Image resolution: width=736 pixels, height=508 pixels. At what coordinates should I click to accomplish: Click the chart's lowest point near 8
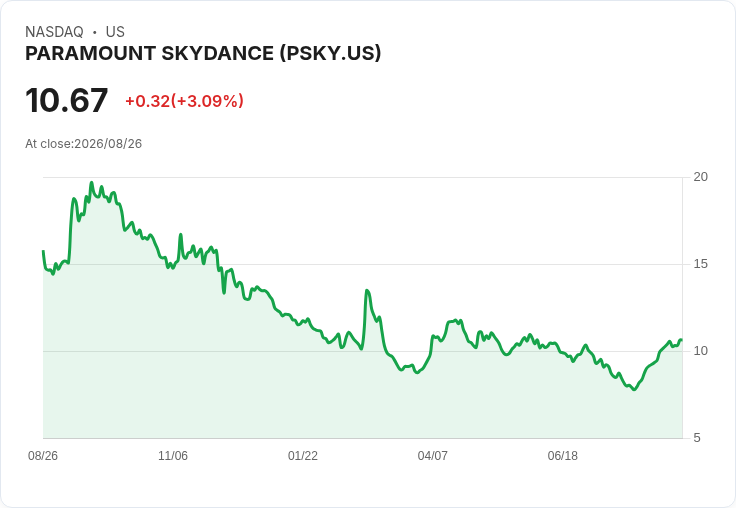click(634, 389)
